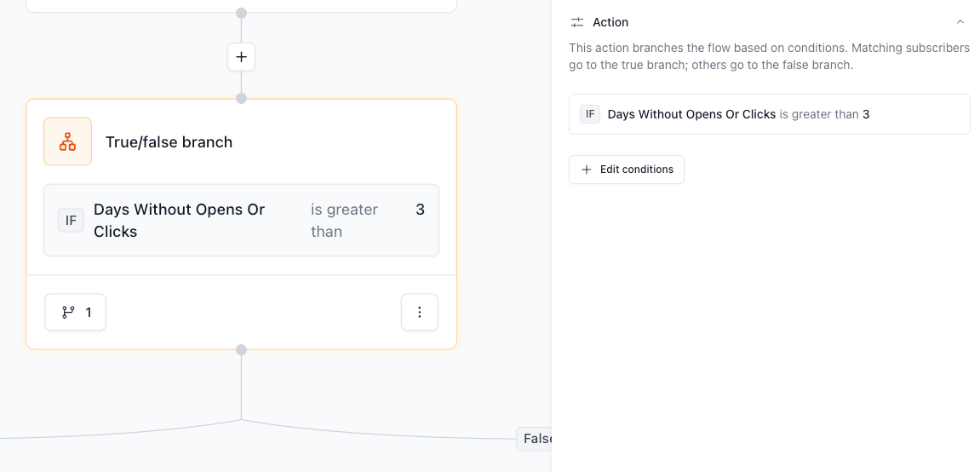980x472 pixels.
Task: Click the branch icon in the count button
Action: pos(68,313)
